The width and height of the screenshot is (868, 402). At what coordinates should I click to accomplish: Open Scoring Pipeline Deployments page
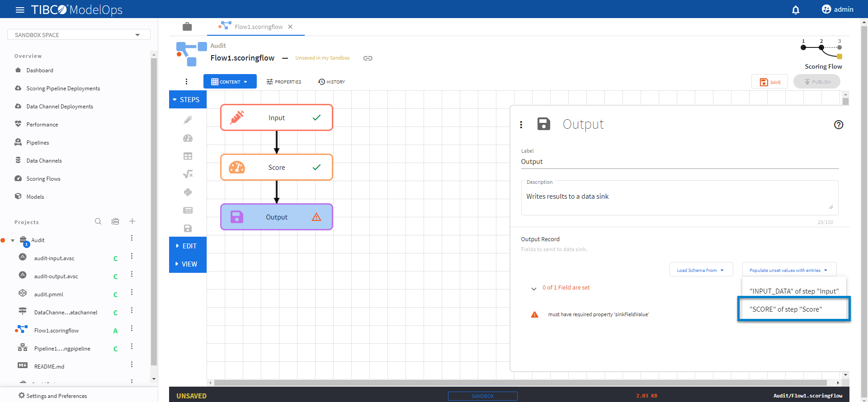(x=63, y=89)
